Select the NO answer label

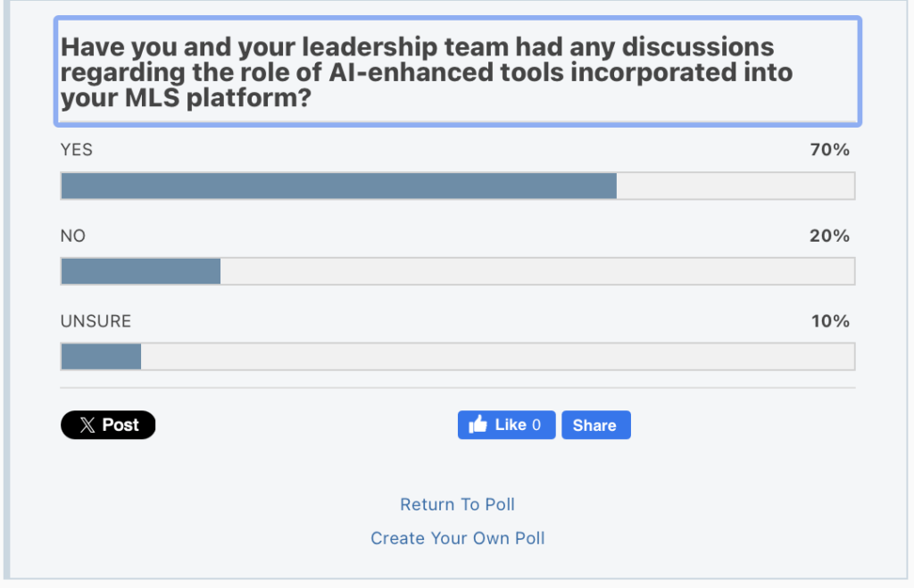coord(73,236)
